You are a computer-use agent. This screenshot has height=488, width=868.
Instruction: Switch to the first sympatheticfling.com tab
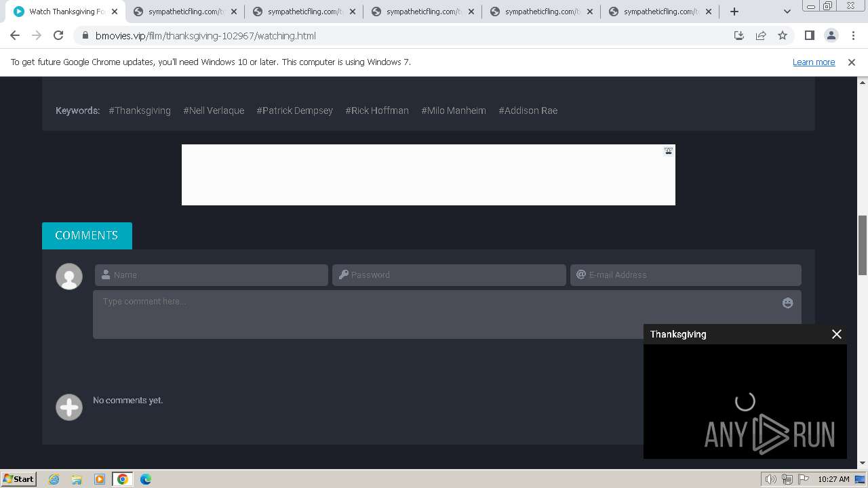(x=186, y=12)
